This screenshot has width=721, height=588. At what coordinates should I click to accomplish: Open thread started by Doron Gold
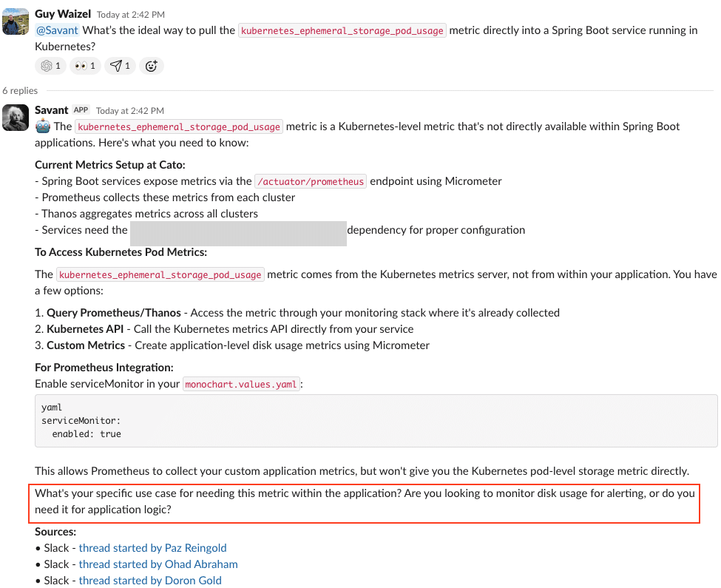pyautogui.click(x=150, y=581)
